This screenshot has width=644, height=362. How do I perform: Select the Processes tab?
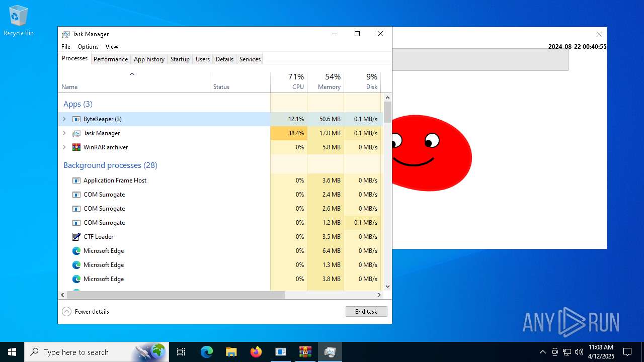(74, 59)
